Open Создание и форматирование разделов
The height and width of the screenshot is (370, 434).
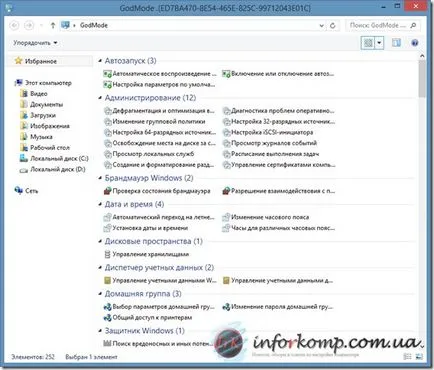coord(159,165)
